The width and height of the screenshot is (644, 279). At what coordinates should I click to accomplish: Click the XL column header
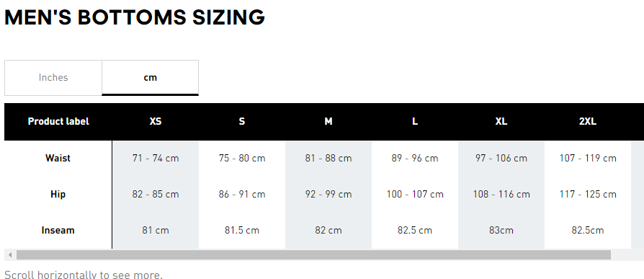coord(501,122)
